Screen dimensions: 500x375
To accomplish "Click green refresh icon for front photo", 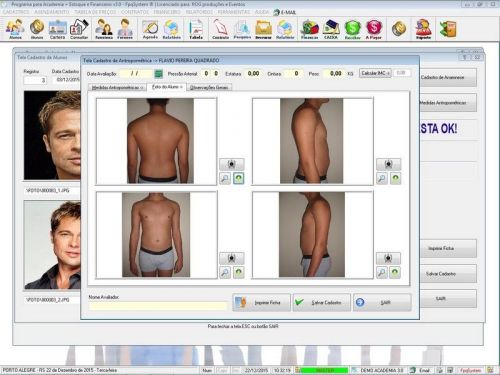I will point(238,272).
